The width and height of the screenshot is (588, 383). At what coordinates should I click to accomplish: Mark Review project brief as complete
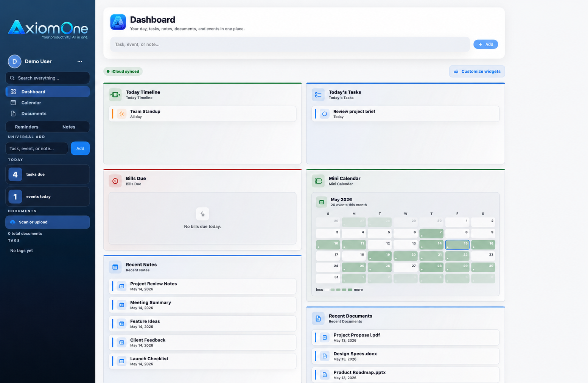pos(325,114)
